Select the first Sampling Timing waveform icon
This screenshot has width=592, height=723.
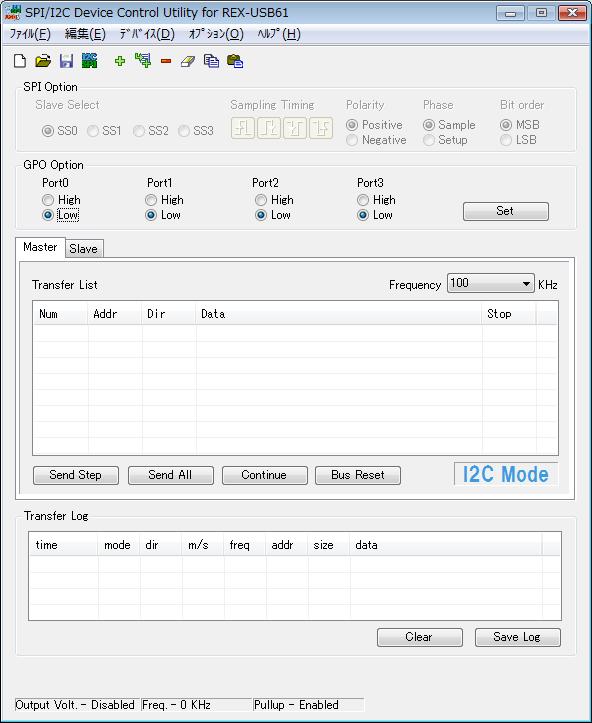(243, 128)
